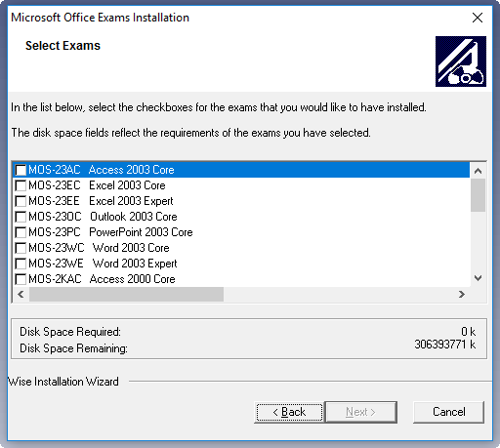Check the MOS-23EC Excel 2003 Core checkbox
Viewport: 500px width, 448px height.
coord(21,185)
